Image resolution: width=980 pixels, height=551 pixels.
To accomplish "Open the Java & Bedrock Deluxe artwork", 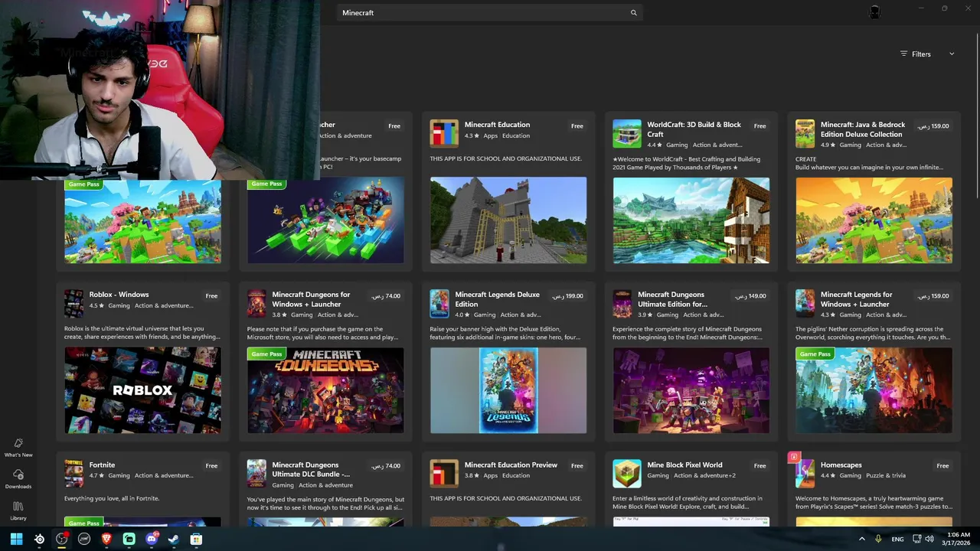I will 874,220.
